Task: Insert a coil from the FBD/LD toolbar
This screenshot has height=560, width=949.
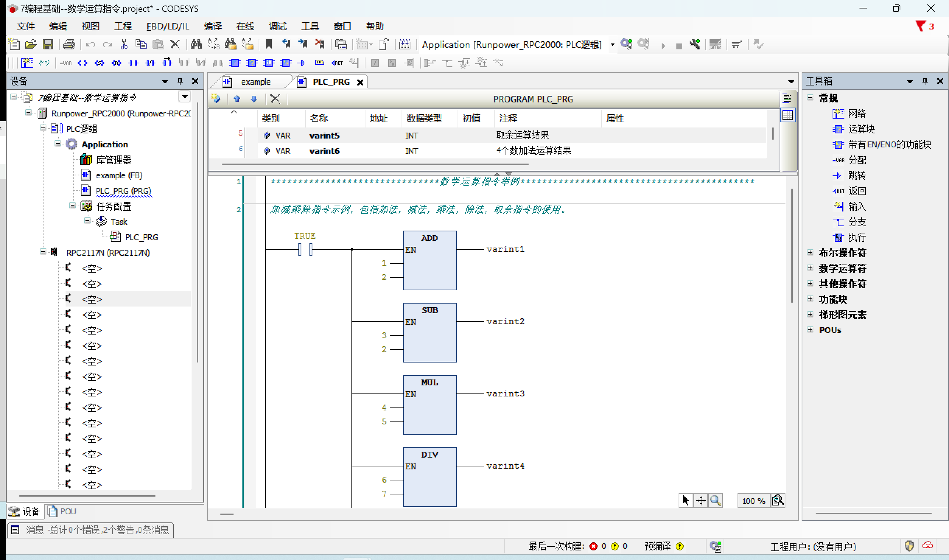Action: tap(83, 63)
